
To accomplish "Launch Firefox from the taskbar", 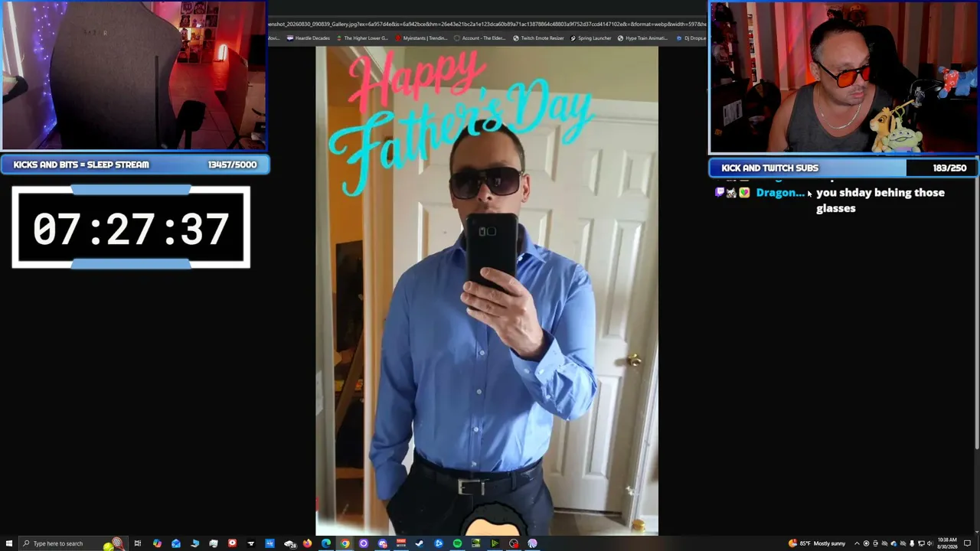I will pos(307,543).
